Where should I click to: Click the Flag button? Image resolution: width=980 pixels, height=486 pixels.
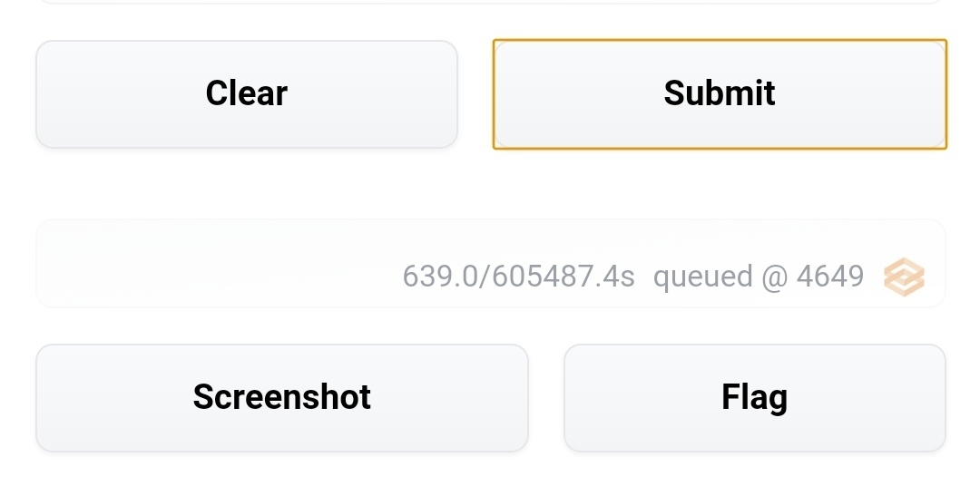coord(754,398)
